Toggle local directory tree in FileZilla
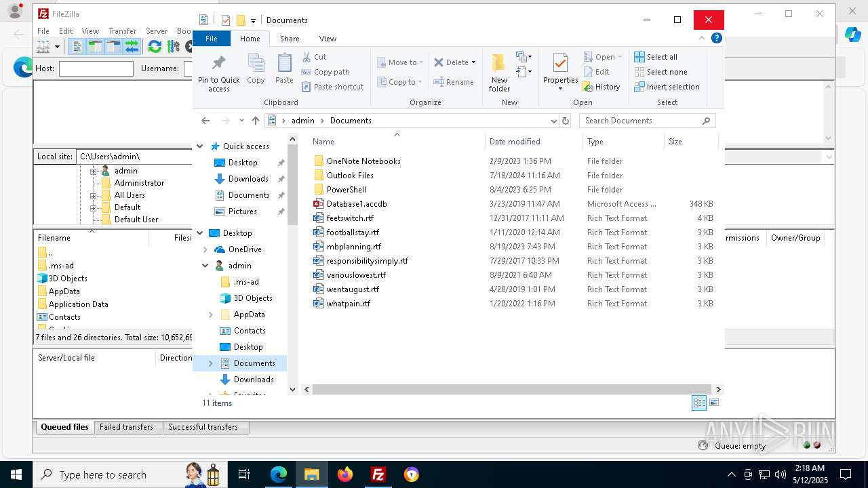This screenshot has height=488, width=868. coord(95,47)
